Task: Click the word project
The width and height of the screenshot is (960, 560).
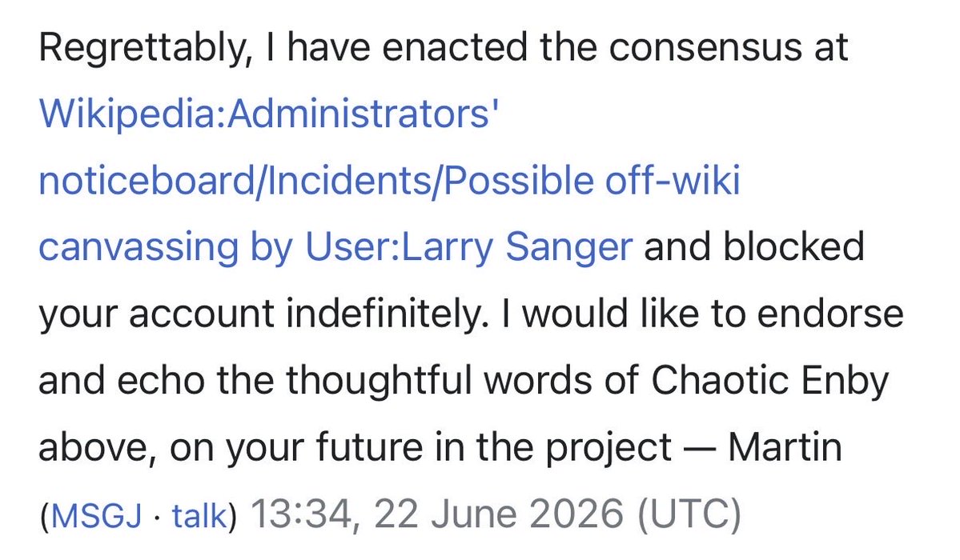Action: click(609, 448)
